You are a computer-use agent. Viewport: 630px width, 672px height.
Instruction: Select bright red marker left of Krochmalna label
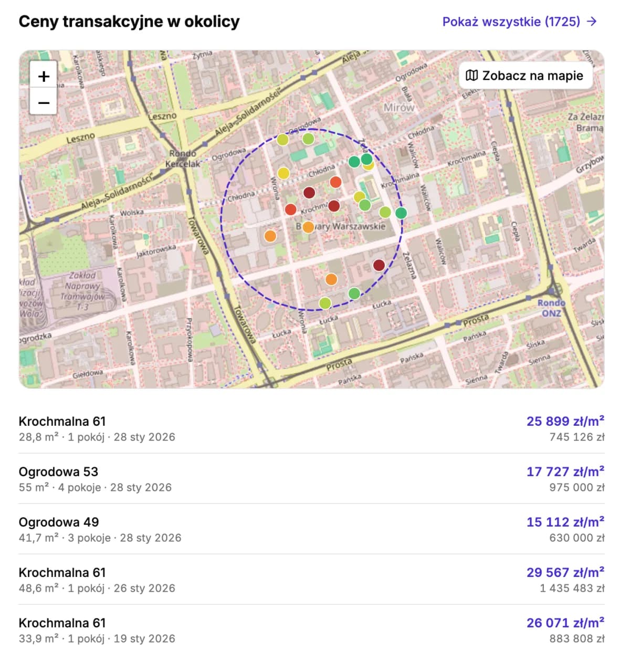[290, 209]
